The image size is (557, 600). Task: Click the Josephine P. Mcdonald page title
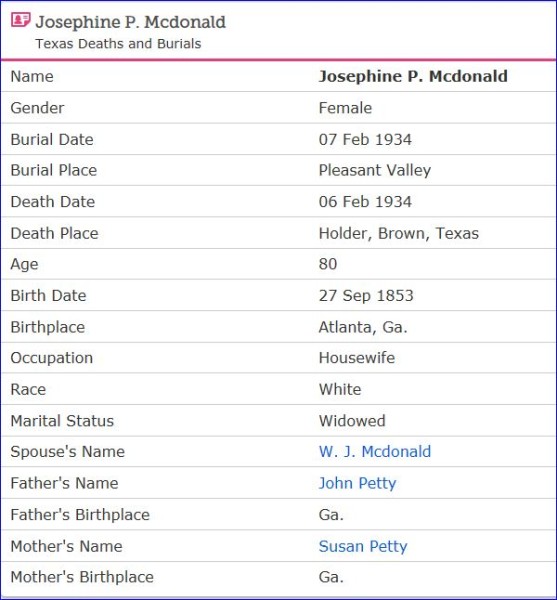coord(130,23)
